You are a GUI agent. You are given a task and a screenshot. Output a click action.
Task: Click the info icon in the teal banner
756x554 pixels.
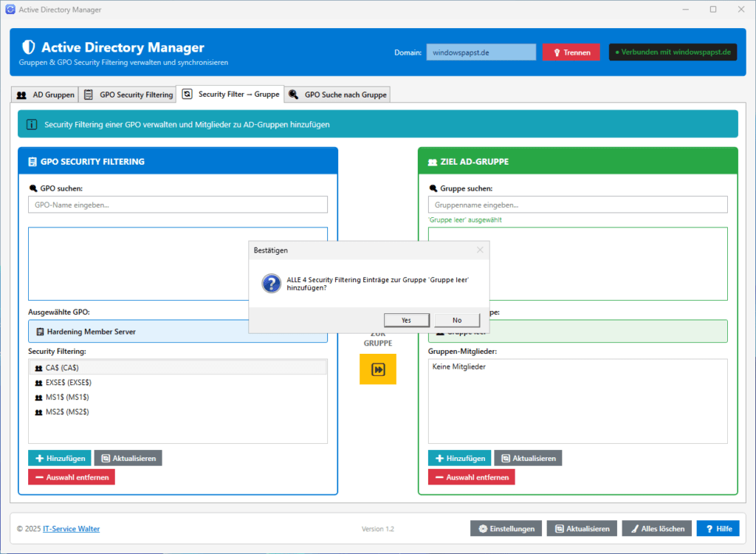click(x=31, y=124)
